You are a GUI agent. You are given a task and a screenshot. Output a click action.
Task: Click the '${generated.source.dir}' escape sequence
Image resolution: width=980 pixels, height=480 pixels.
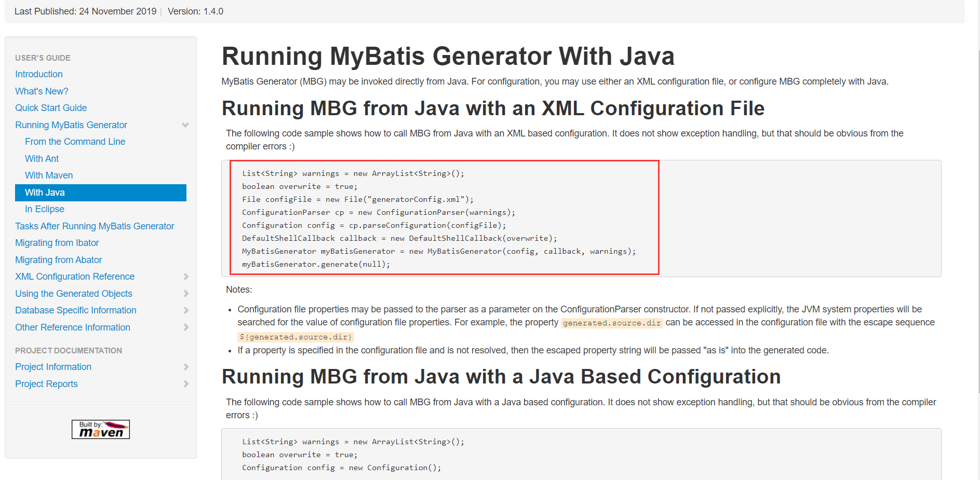[296, 337]
